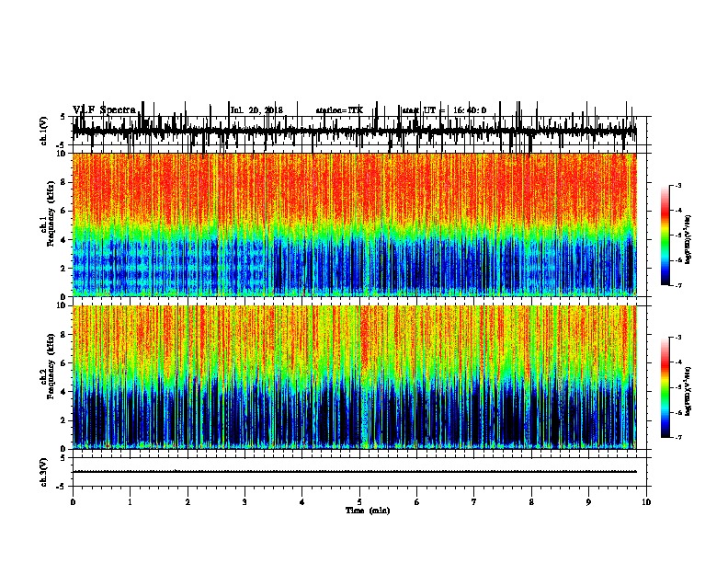Click time axis tick label "8"
Image resolution: width=728 pixels, height=563 pixels.
tap(531, 502)
